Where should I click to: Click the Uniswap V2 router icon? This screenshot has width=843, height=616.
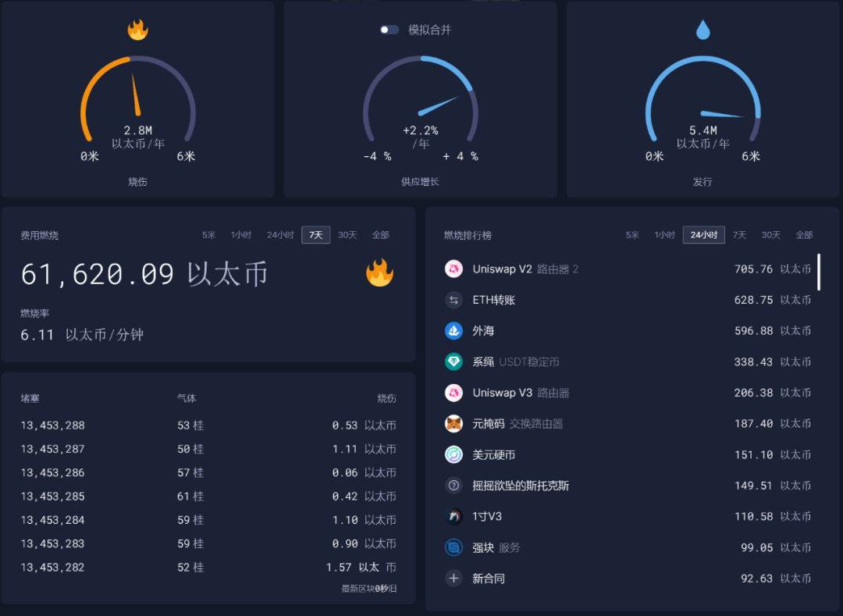tap(454, 269)
